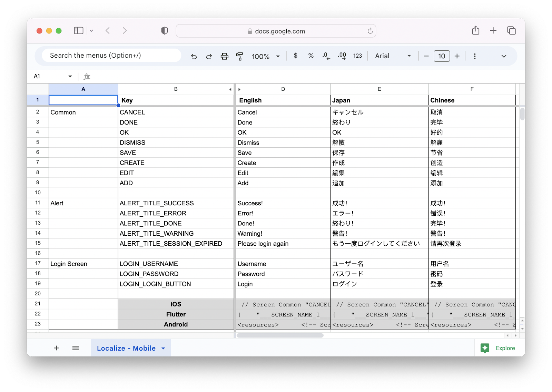This screenshot has height=392, width=552.
Task: Decrease decimal places icon
Action: coord(326,56)
